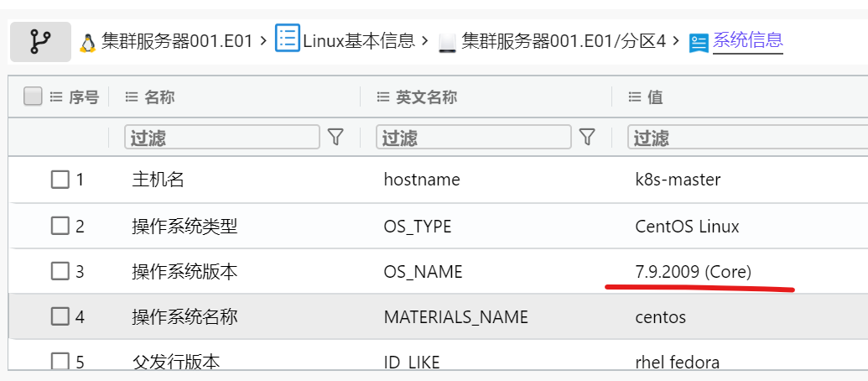Click the 名称 filter input field
This screenshot has width=868, height=381.
pyautogui.click(x=222, y=137)
